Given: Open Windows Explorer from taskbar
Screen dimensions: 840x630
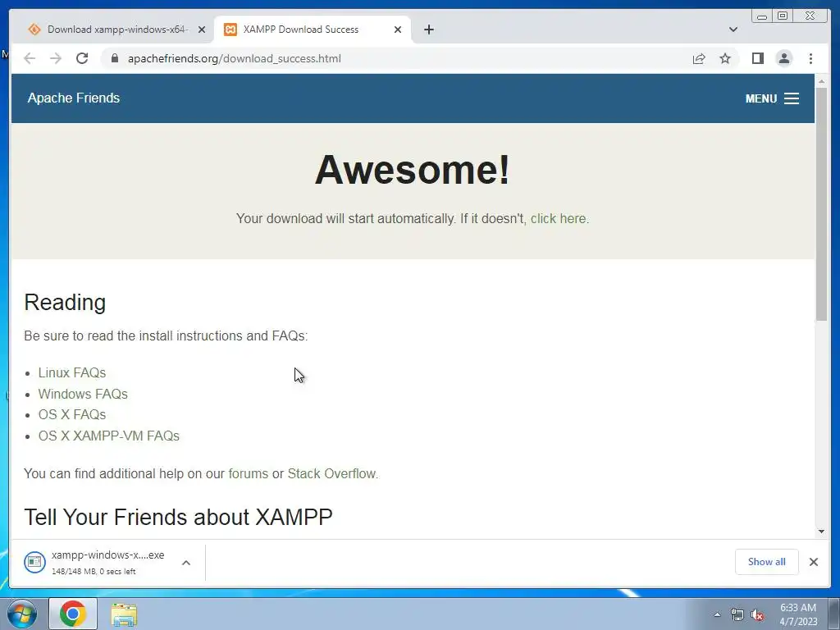Looking at the screenshot, I should pyautogui.click(x=124, y=614).
